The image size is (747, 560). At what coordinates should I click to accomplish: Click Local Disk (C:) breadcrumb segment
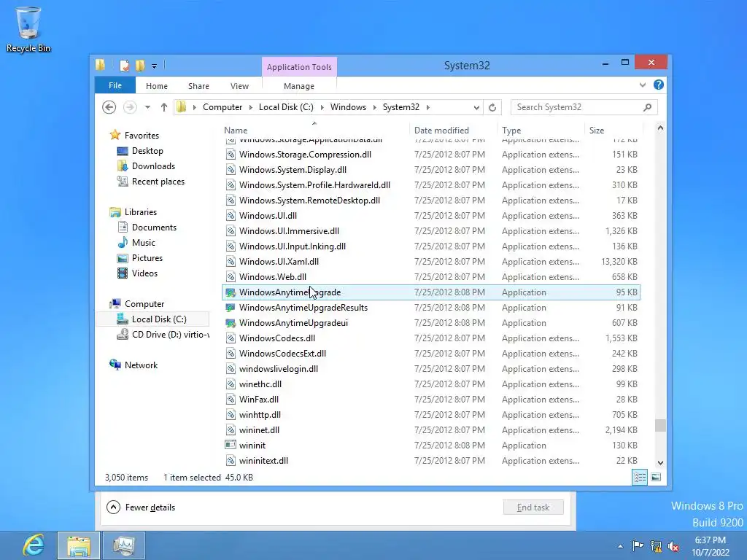(x=286, y=107)
